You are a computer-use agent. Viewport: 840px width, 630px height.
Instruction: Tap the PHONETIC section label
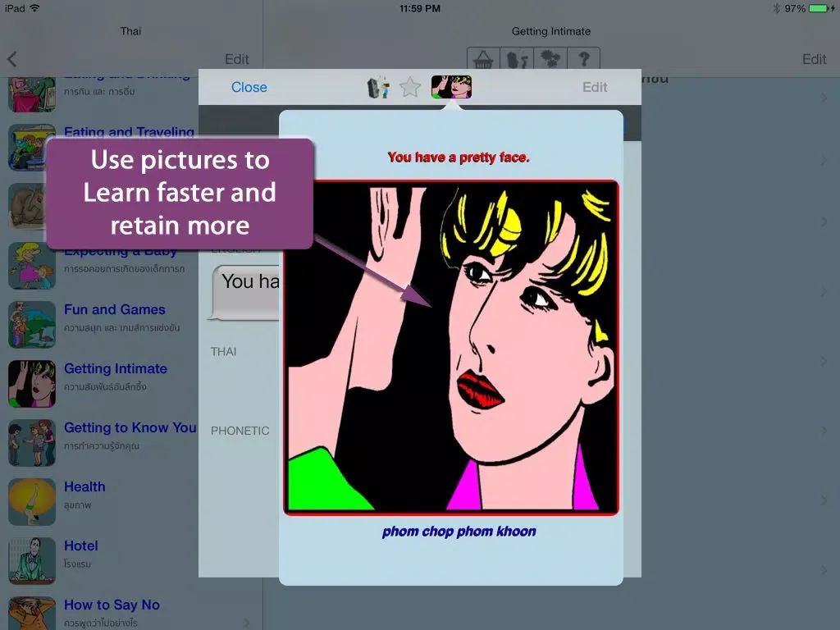tap(240, 431)
